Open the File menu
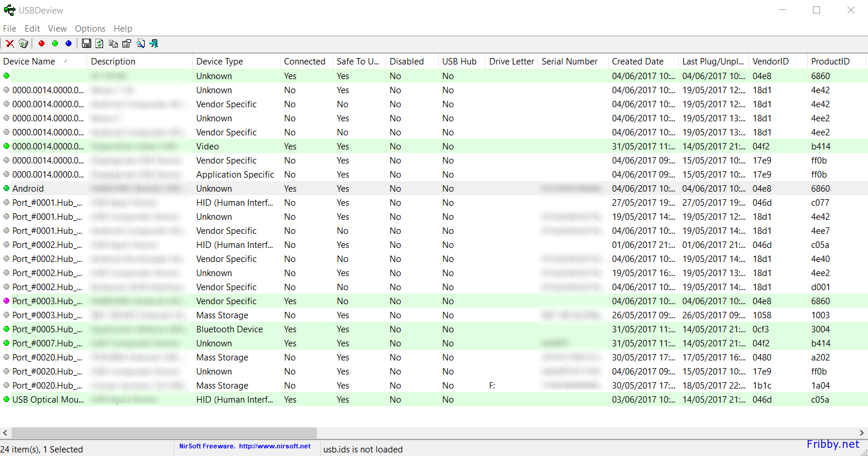868x456 pixels. coord(9,28)
